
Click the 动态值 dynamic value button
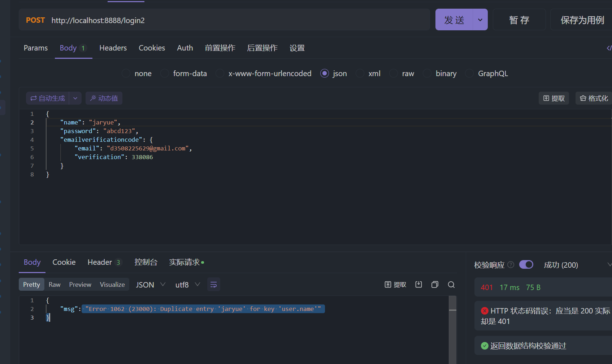click(x=104, y=98)
